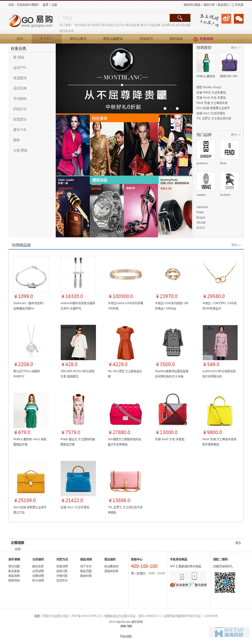Click the GO易购 site logo
252x644 pixels.
coord(31,21)
